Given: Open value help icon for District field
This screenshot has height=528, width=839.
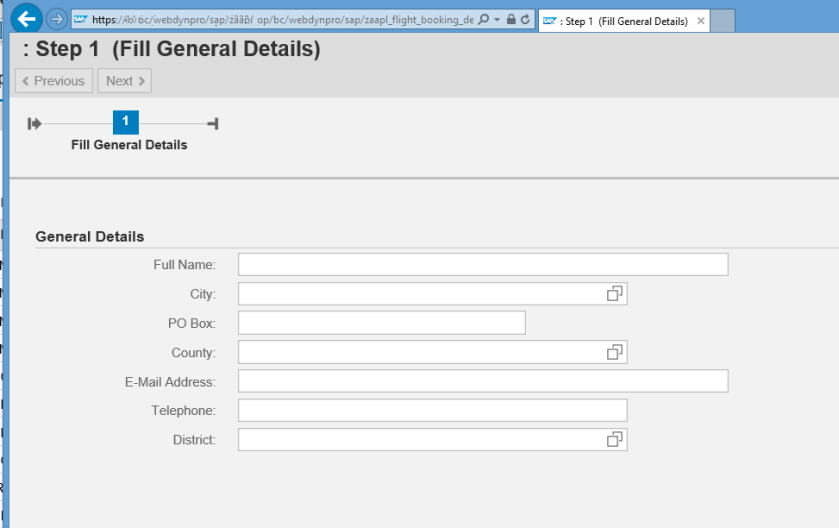Looking at the screenshot, I should click(615, 439).
